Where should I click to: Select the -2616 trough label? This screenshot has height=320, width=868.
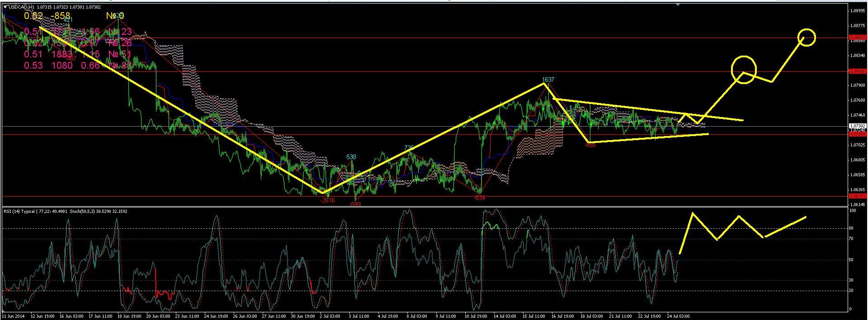327,200
